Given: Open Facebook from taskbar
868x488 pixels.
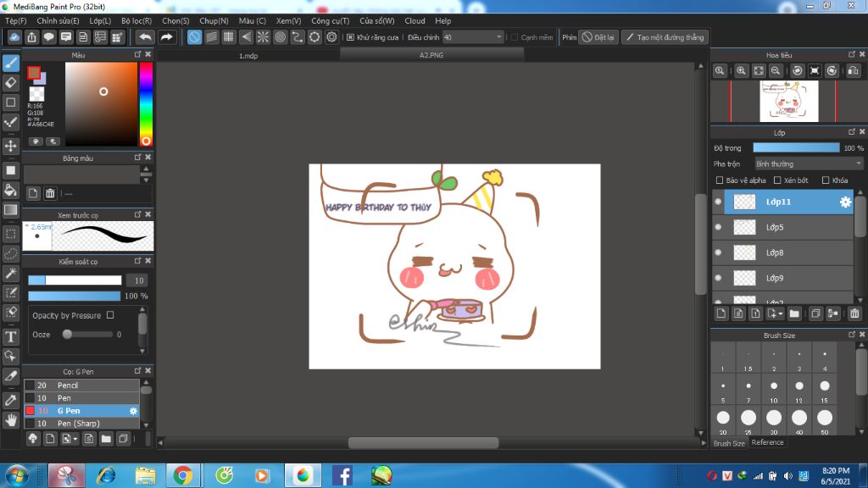Looking at the screenshot, I should point(342,475).
